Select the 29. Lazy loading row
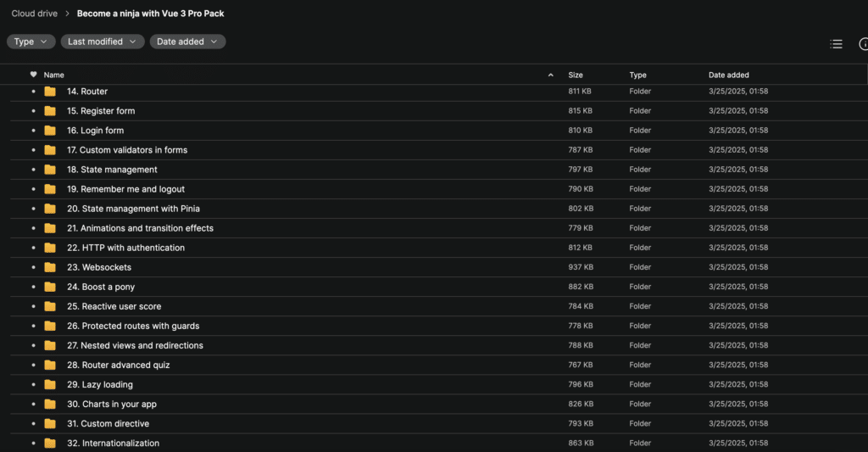The image size is (868, 452). (x=438, y=384)
